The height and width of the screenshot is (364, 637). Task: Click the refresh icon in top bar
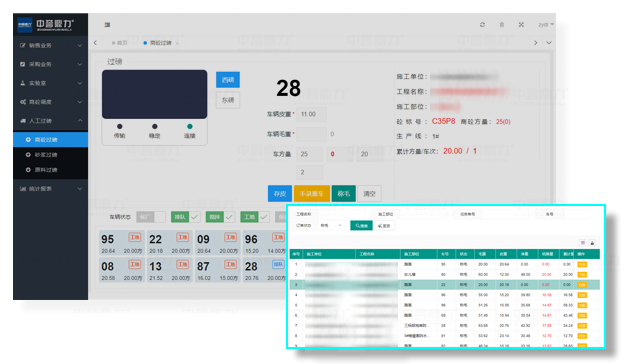(x=482, y=25)
